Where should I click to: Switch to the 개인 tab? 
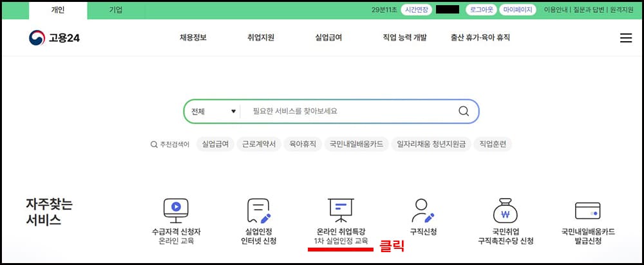point(58,10)
